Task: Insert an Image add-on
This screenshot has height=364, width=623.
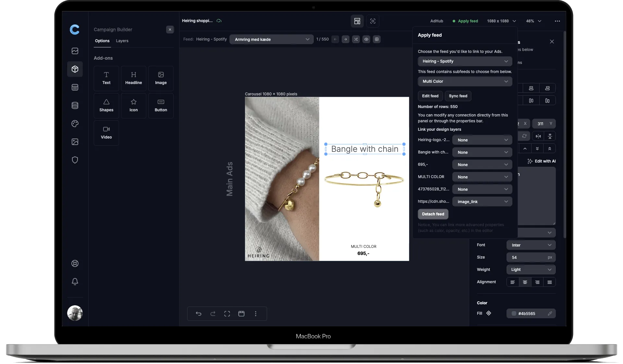Action: pos(161,78)
